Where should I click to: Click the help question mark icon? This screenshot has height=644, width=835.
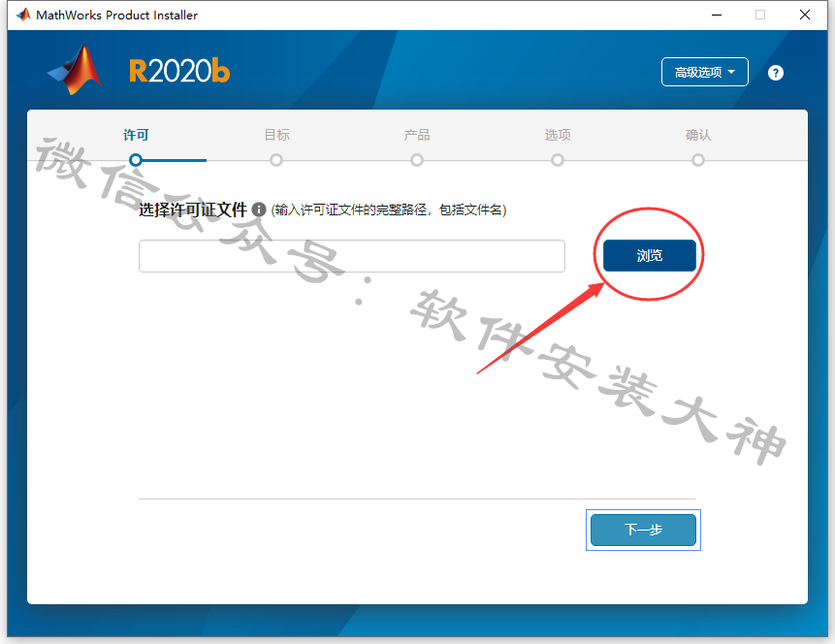pos(776,73)
